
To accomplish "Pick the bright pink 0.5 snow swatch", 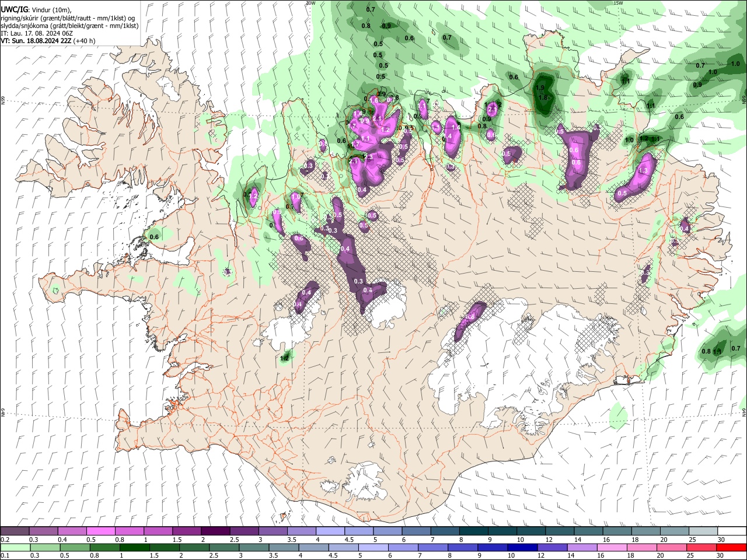I will [101, 531].
